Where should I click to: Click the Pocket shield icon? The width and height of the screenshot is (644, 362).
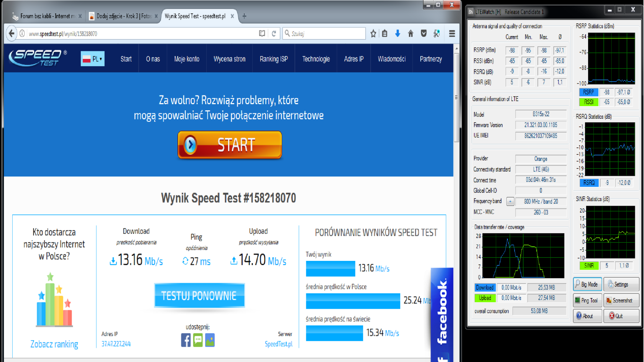point(424,34)
